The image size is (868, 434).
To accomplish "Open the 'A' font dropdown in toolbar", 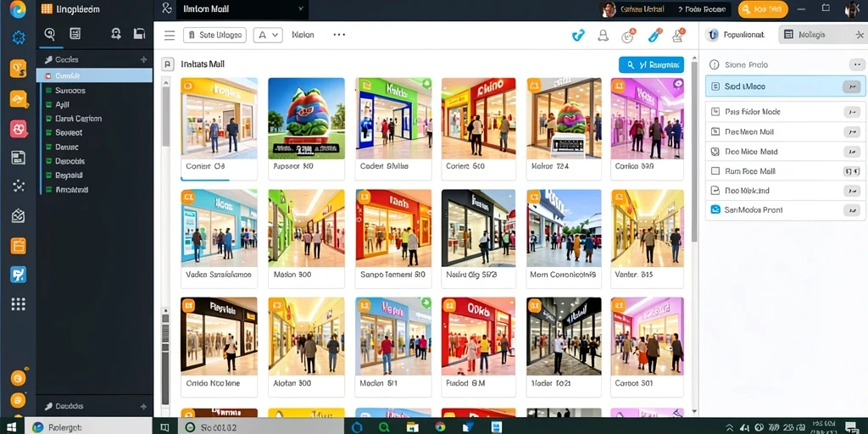I will (x=268, y=35).
